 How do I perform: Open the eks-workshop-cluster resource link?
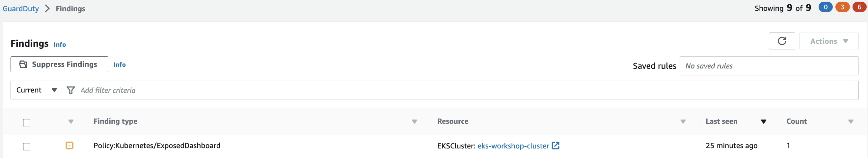coord(513,146)
